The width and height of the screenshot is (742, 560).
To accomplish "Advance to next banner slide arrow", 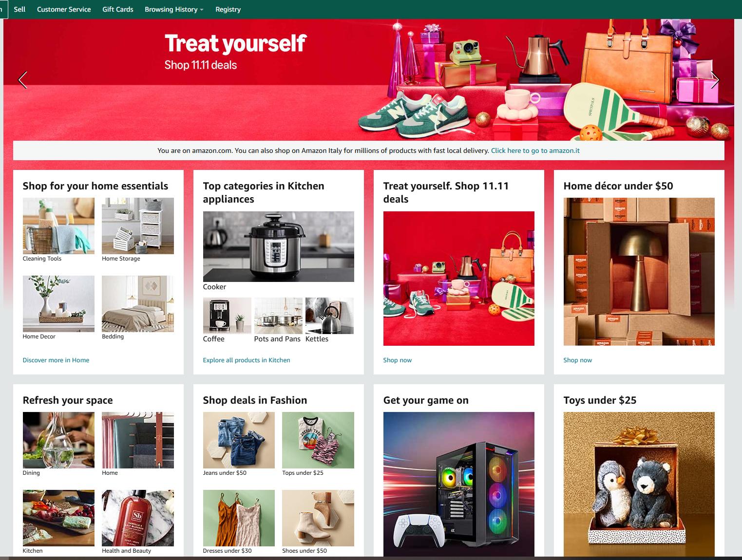I will click(715, 80).
